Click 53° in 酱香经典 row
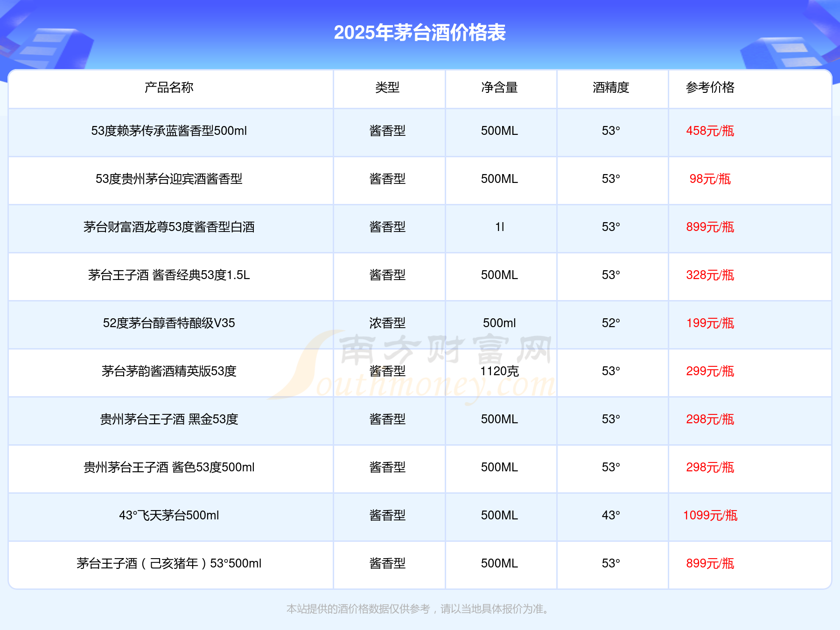 pos(611,275)
